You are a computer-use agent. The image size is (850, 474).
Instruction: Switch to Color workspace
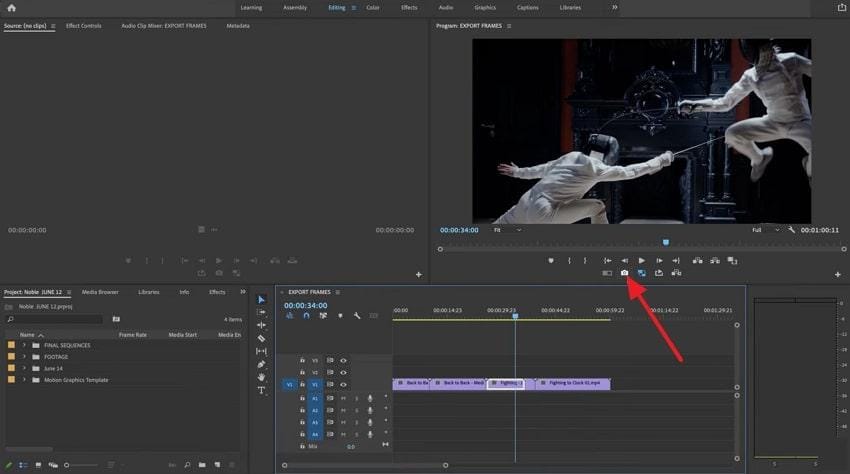click(x=373, y=8)
